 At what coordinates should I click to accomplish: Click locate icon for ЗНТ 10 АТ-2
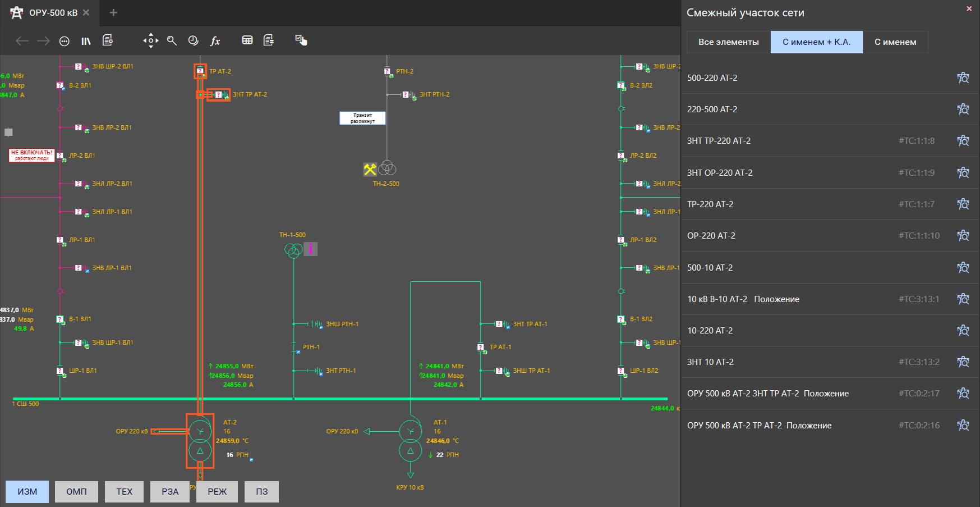[x=963, y=362]
